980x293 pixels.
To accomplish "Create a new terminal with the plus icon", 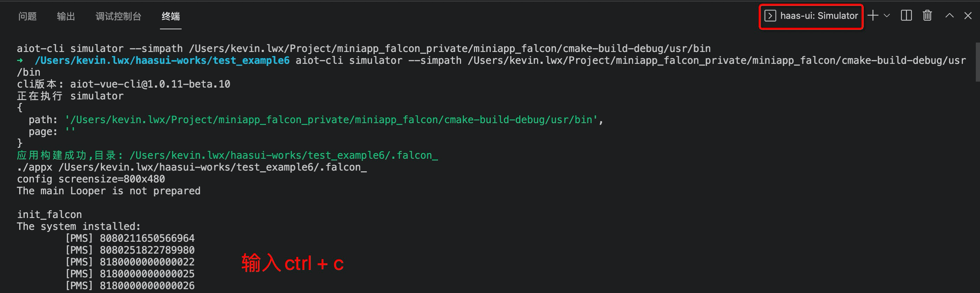I will point(873,16).
